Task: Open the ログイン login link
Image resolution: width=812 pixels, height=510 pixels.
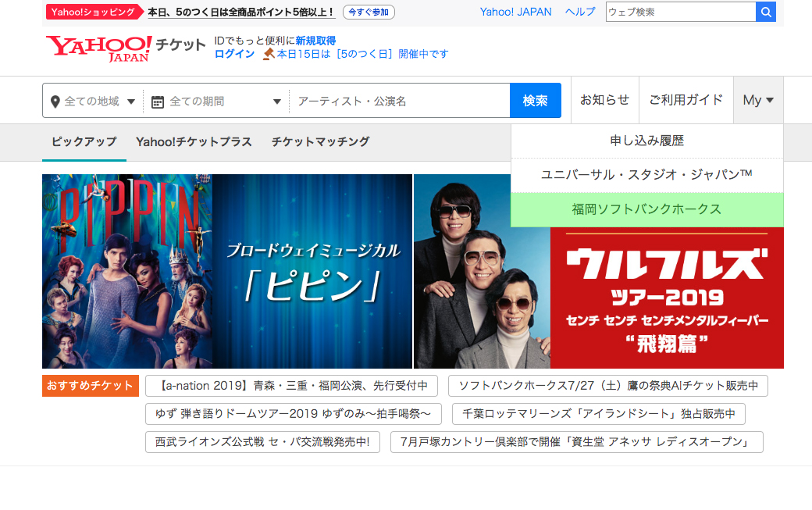Action: tap(234, 54)
